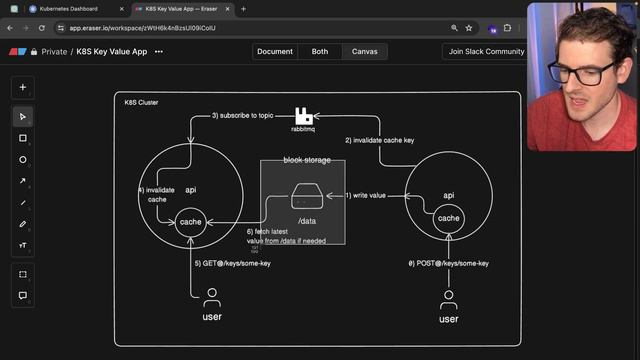This screenshot has width=640, height=360.
Task: Click the left user figure icon
Action: (x=212, y=298)
